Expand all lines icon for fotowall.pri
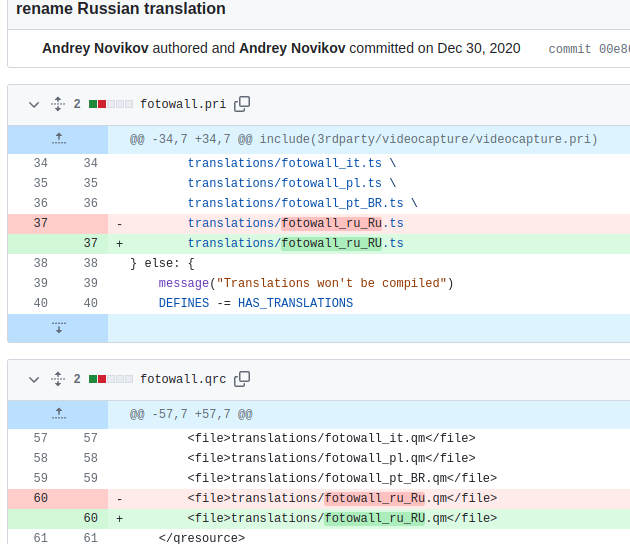The height and width of the screenshot is (544, 630). pyautogui.click(x=57, y=103)
